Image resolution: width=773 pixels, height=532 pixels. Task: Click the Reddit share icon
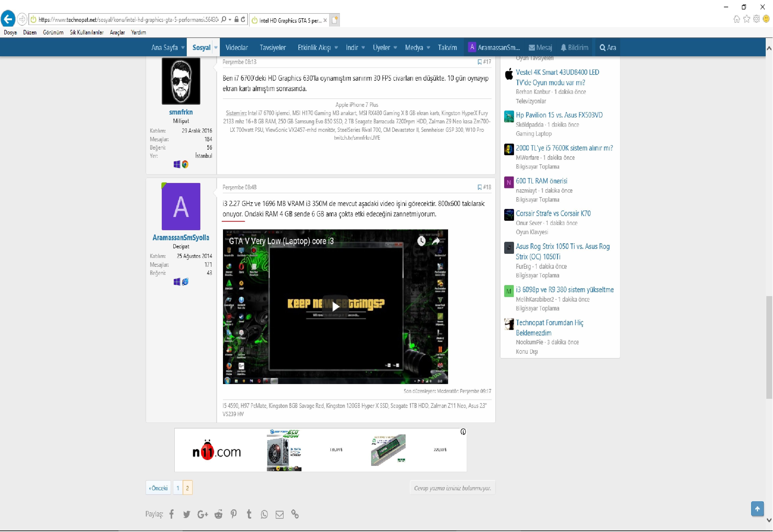click(218, 514)
